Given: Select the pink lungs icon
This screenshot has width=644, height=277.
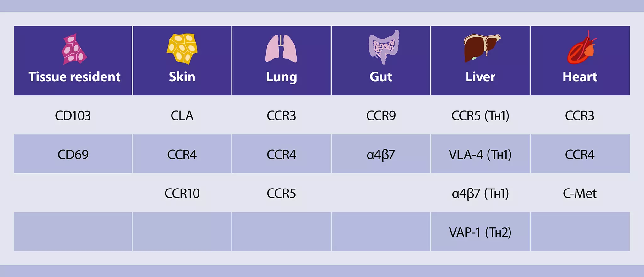Looking at the screenshot, I should (281, 49).
